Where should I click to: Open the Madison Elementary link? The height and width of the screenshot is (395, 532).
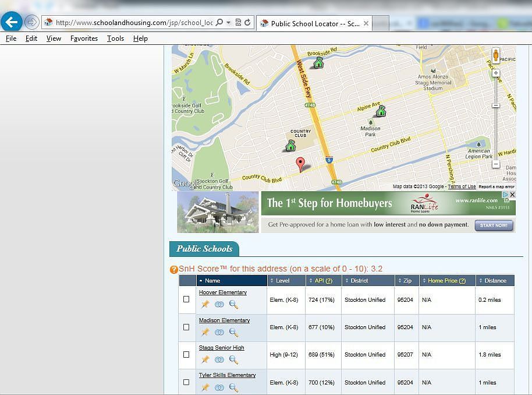click(224, 320)
